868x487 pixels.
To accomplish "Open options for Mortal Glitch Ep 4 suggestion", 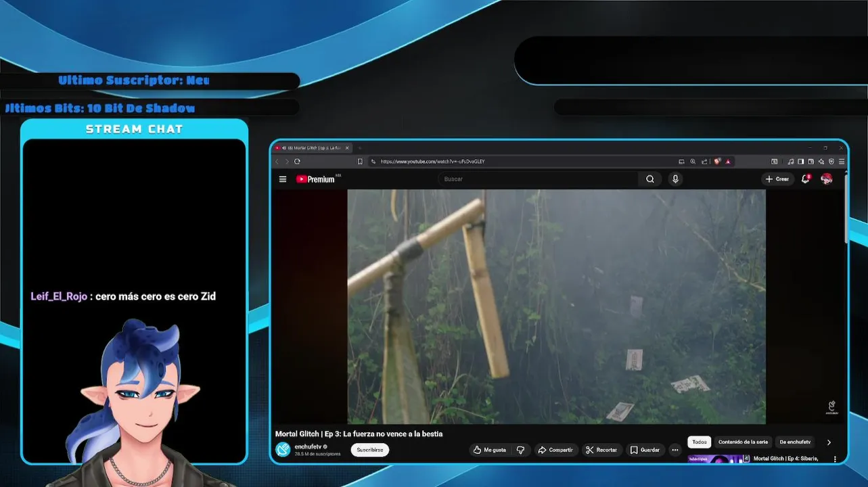I will [x=835, y=459].
